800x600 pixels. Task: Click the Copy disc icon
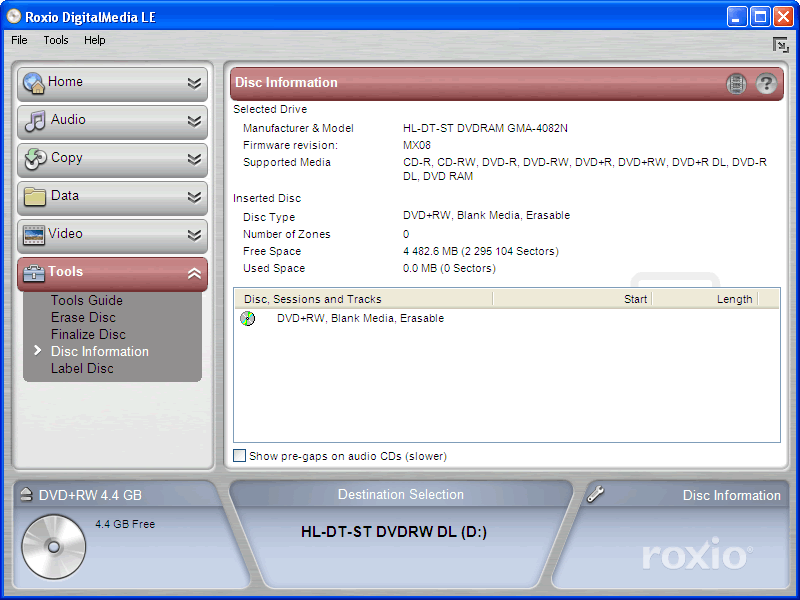(x=36, y=159)
